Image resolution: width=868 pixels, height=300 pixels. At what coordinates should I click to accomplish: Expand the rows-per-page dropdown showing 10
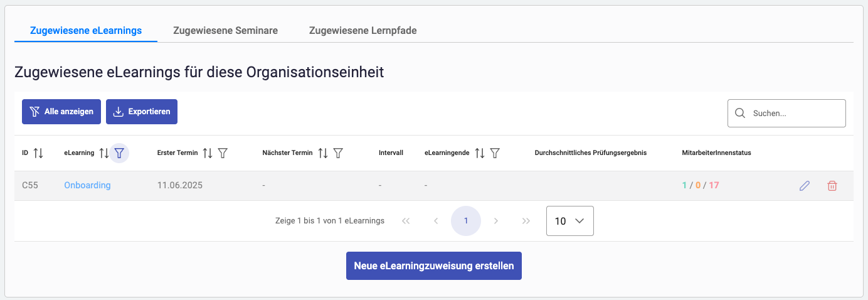point(569,221)
